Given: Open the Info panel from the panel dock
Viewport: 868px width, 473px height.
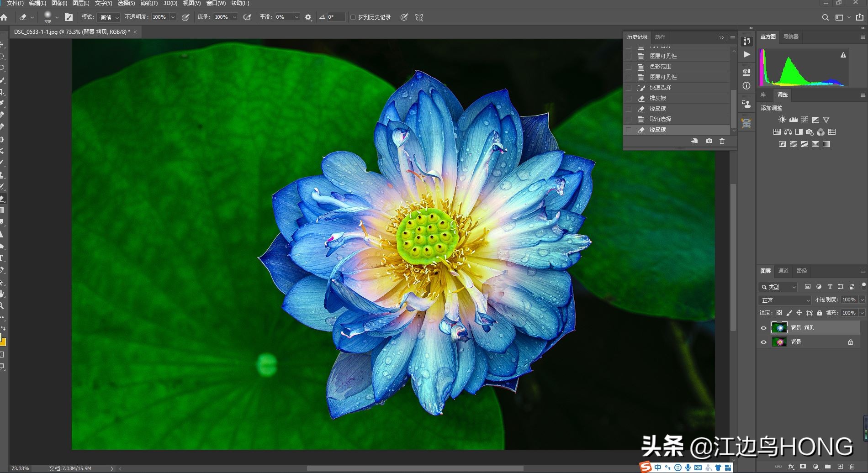Looking at the screenshot, I should pos(746,86).
